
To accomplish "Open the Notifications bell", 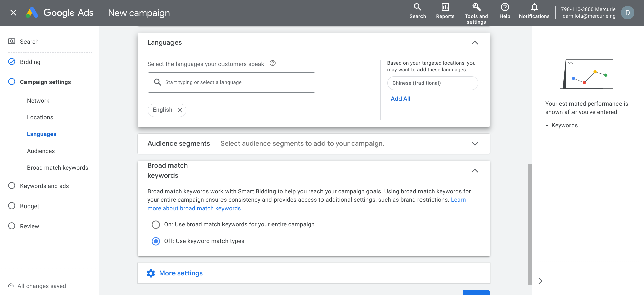I will 534,7.
